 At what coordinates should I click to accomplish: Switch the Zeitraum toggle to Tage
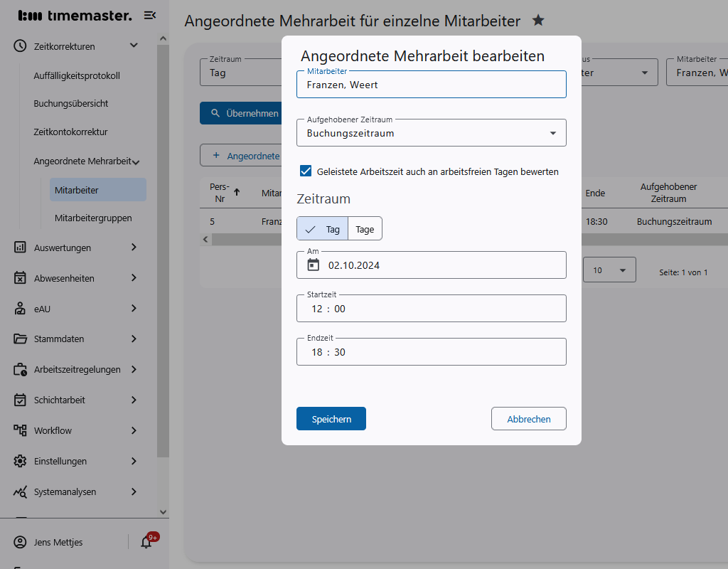click(365, 228)
